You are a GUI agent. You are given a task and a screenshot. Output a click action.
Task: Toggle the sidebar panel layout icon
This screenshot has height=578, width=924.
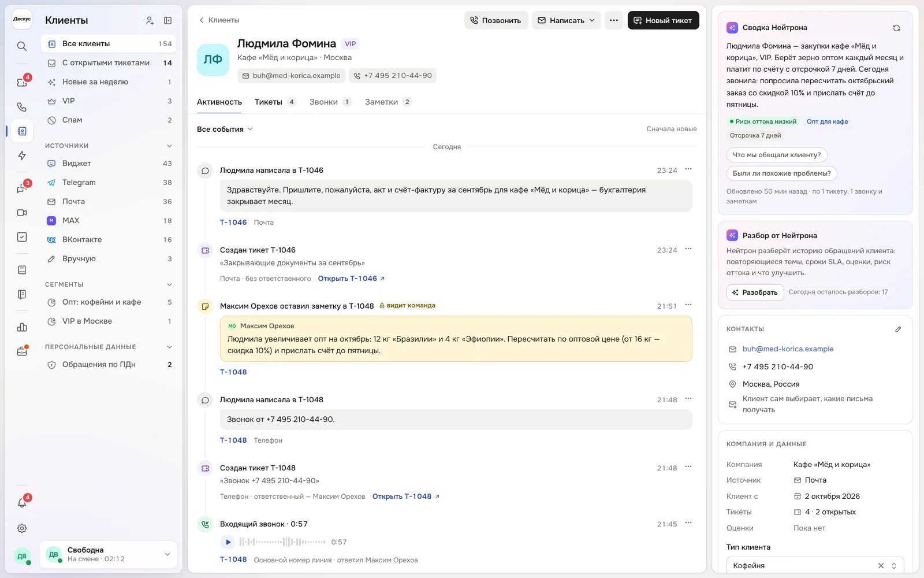click(x=167, y=20)
